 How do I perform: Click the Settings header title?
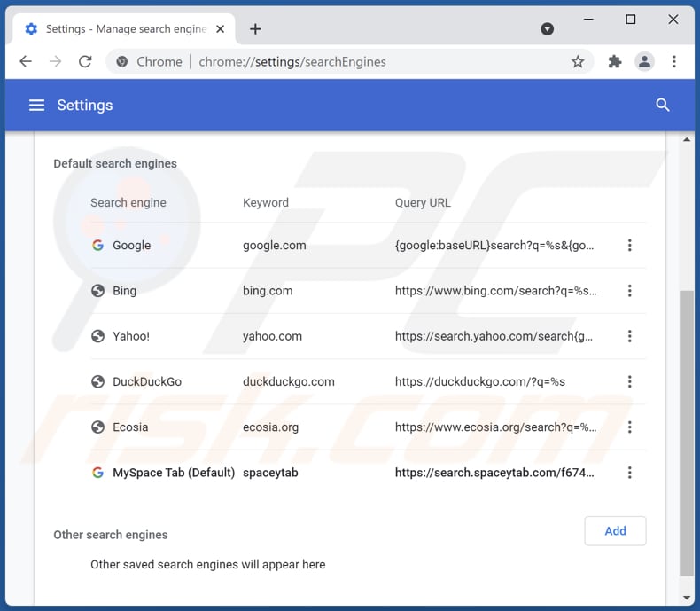pos(85,106)
